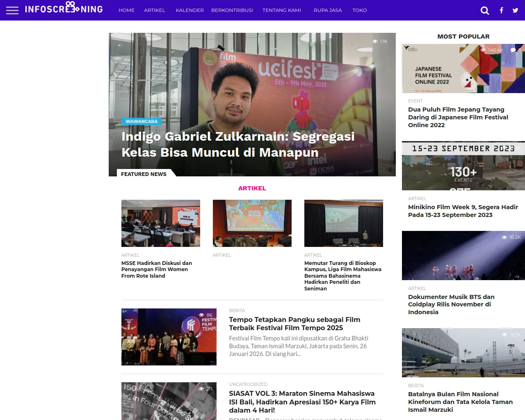Open the Toko menu item
The width and height of the screenshot is (525, 420).
click(x=360, y=10)
